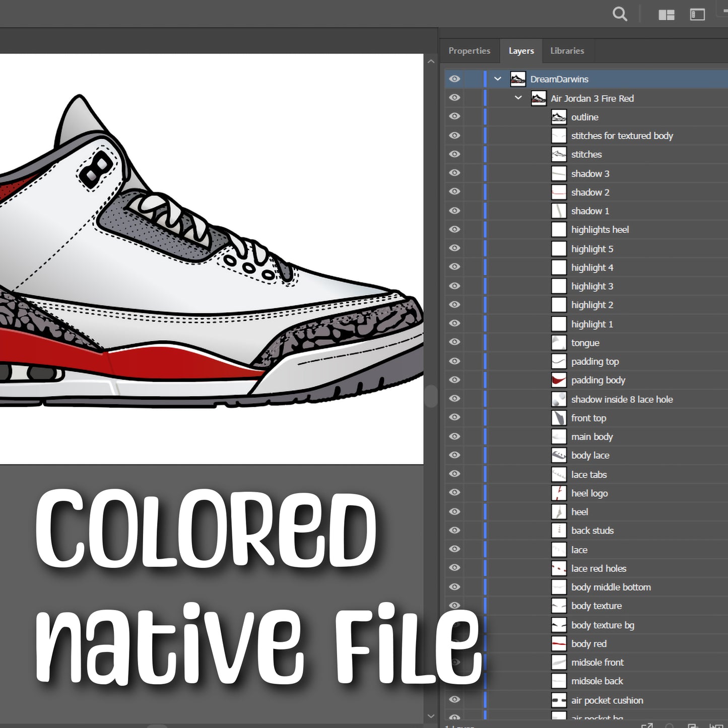
Task: Hide the main body layer
Action: tap(454, 436)
